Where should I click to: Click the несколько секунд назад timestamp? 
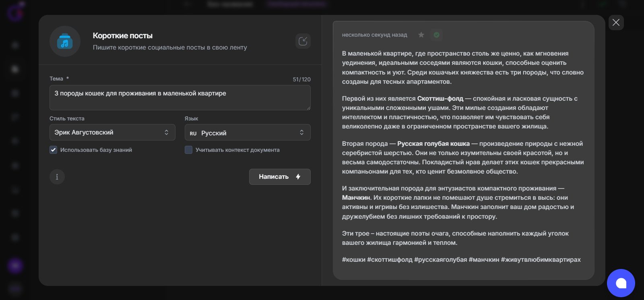point(374,35)
